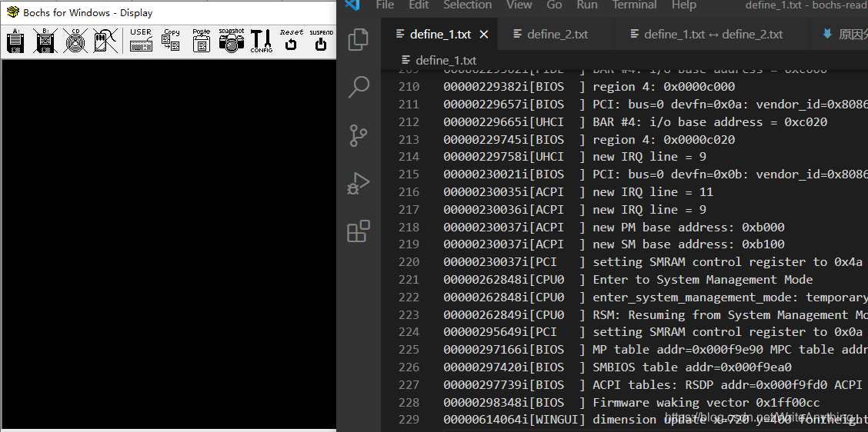Open VS Code Explorer sidebar icon
Viewport: 868px width, 432px height.
pyautogui.click(x=358, y=38)
